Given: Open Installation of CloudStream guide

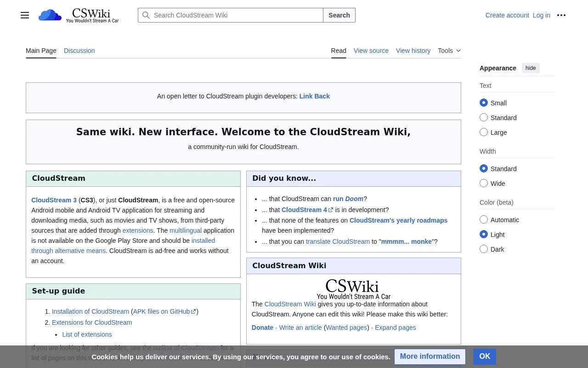Looking at the screenshot, I should pyautogui.click(x=90, y=311).
